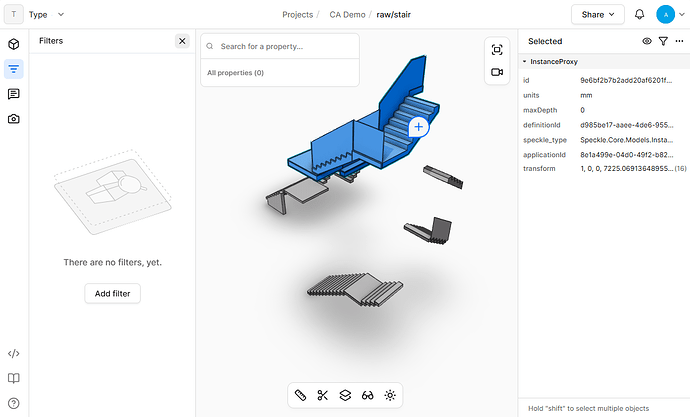This screenshot has width=690, height=417.
Task: Isolate selection with the funnel icon
Action: (x=663, y=41)
